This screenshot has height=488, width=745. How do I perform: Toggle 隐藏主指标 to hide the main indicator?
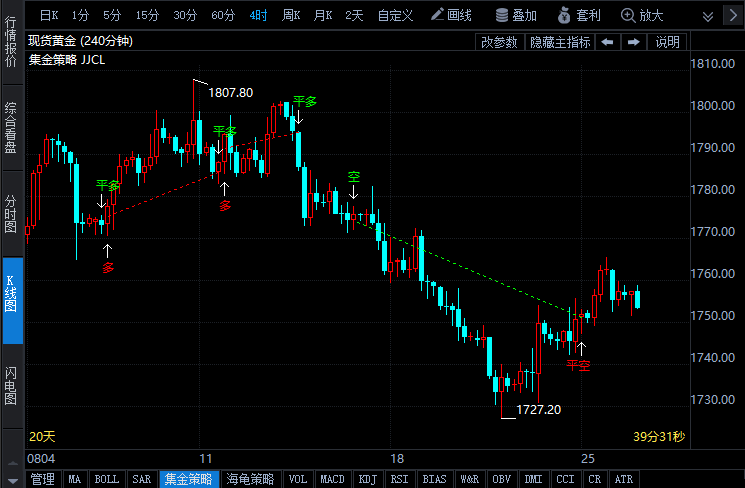[x=560, y=42]
